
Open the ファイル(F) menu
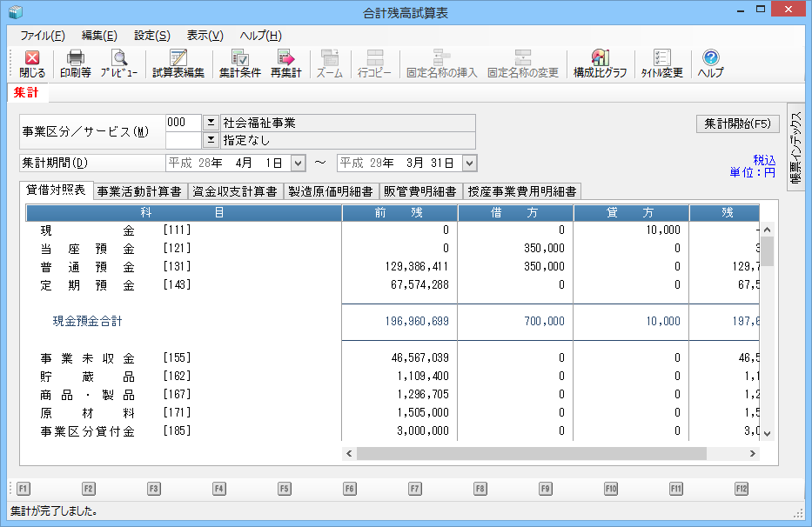[42, 36]
